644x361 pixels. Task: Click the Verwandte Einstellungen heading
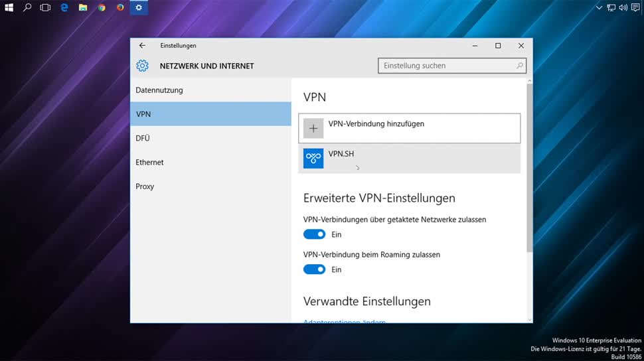pyautogui.click(x=366, y=301)
